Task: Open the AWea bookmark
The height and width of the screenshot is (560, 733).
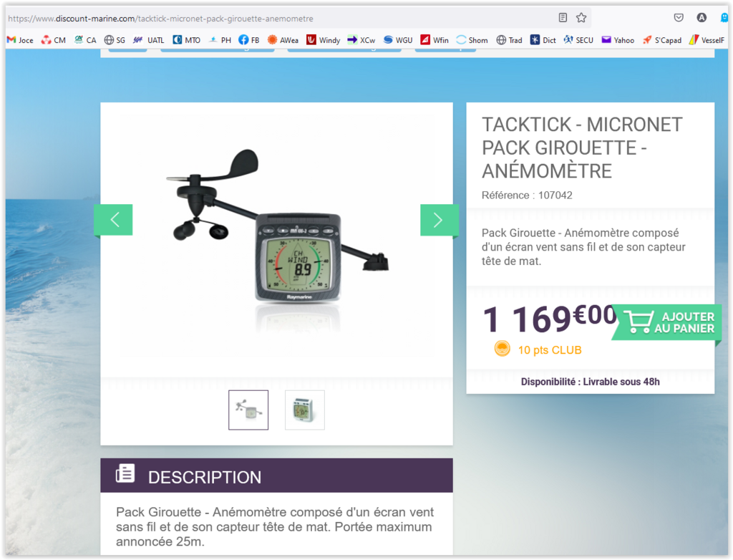Action: click(x=283, y=40)
